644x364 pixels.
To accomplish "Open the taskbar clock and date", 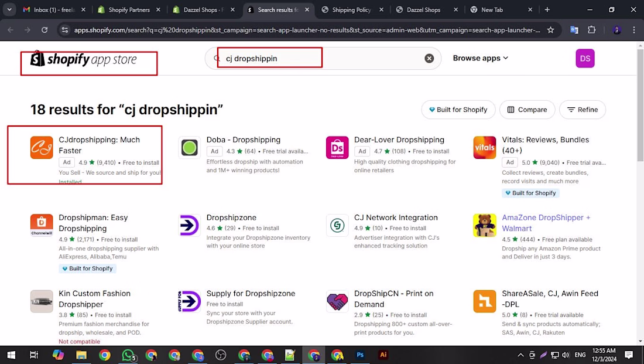I will point(604,355).
